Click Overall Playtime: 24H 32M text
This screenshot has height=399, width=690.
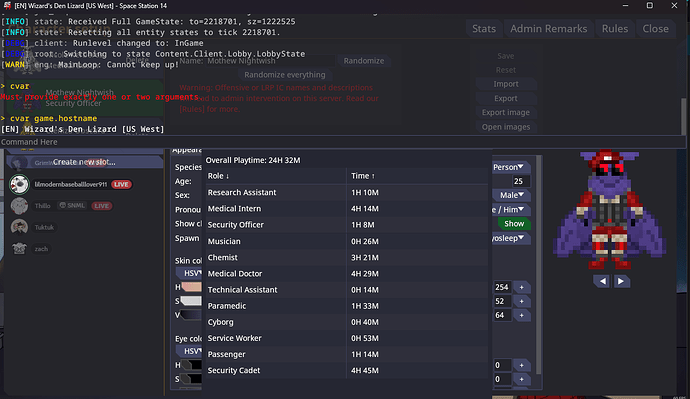coord(253,160)
